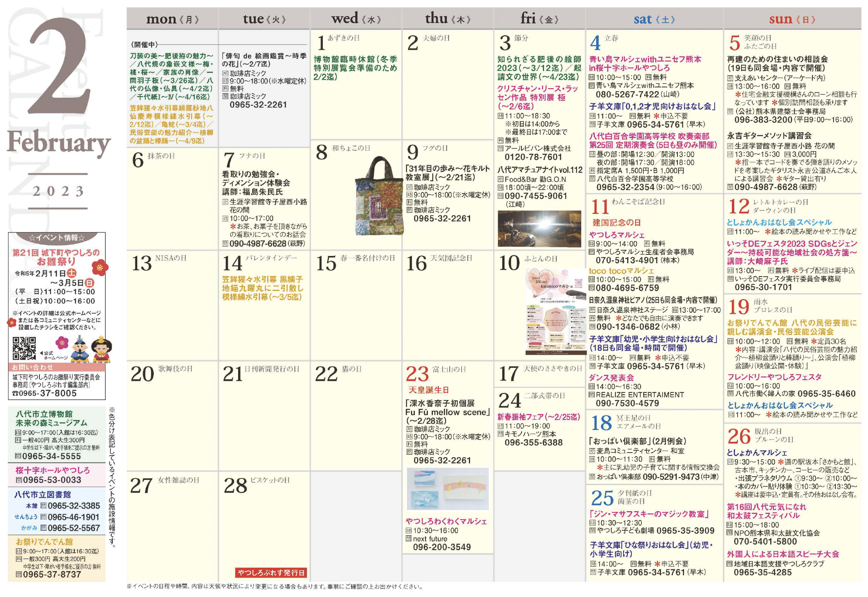Click '永吉ギターメソッド講習会' event title
Image resolution: width=868 pixels, height=597 pixels.
[x=769, y=136]
